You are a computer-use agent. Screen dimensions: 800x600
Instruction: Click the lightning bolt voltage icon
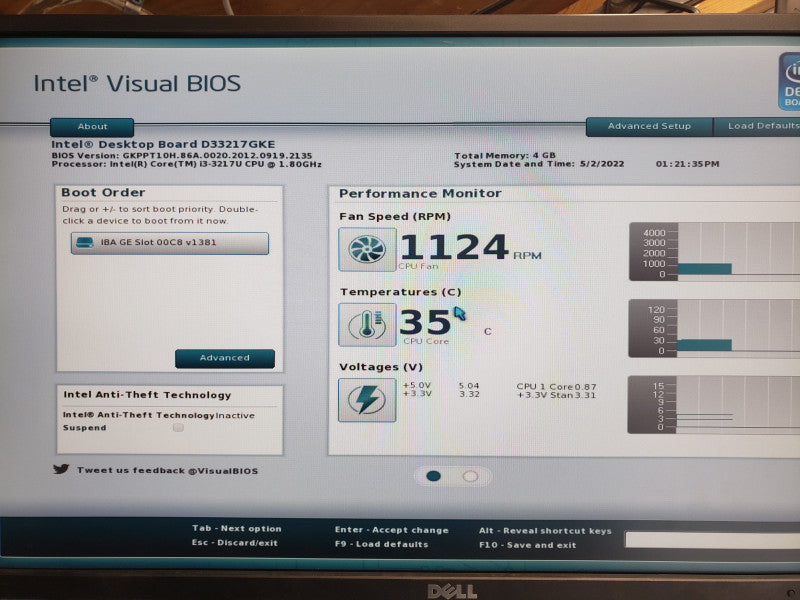(367, 400)
